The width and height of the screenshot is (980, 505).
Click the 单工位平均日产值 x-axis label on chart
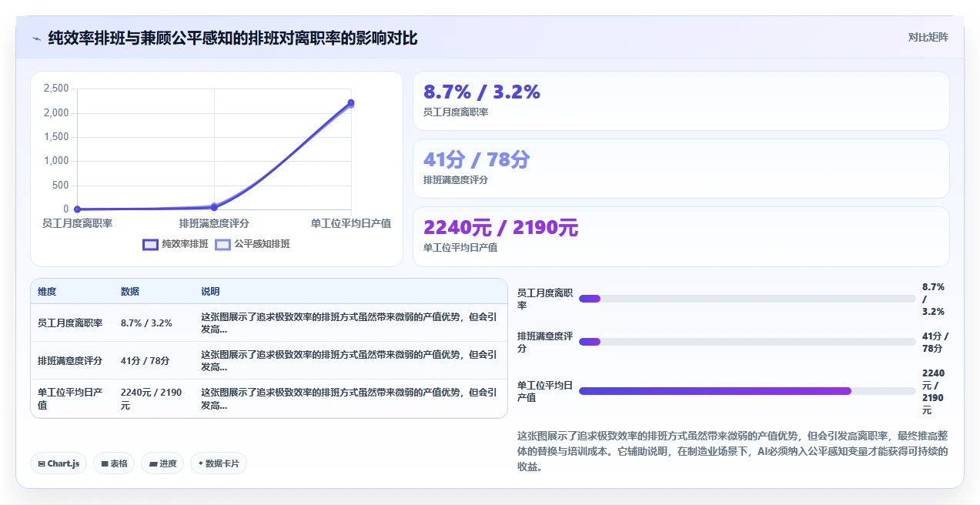[351, 223]
